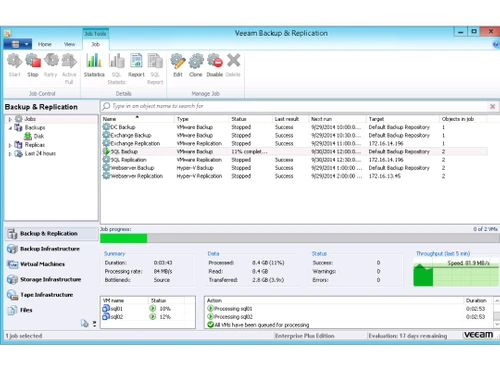Expand the Replicas tree node
The width and height of the screenshot is (500, 375).
click(10, 145)
